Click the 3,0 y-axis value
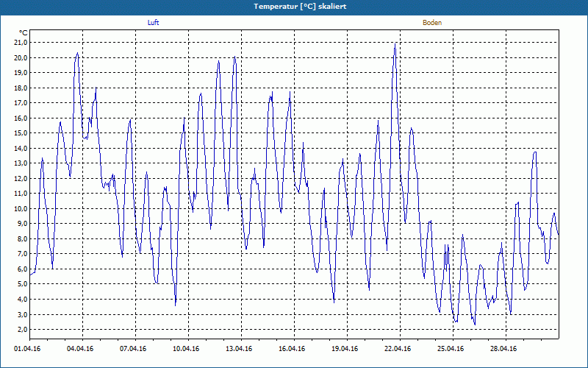 (x=22, y=315)
